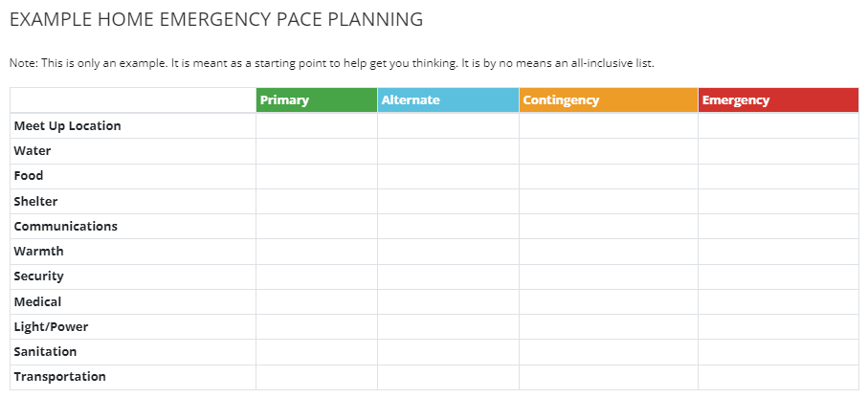Click the Example Home Emergency PACE Planning title
The height and width of the screenshot is (398, 868).
click(216, 20)
